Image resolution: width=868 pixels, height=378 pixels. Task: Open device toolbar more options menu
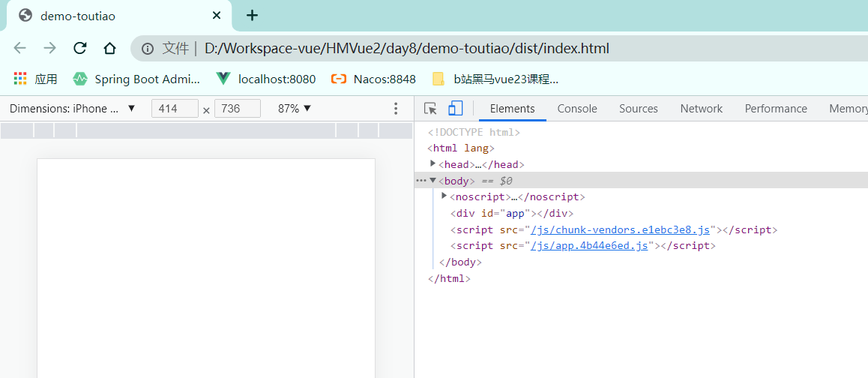[x=395, y=109]
